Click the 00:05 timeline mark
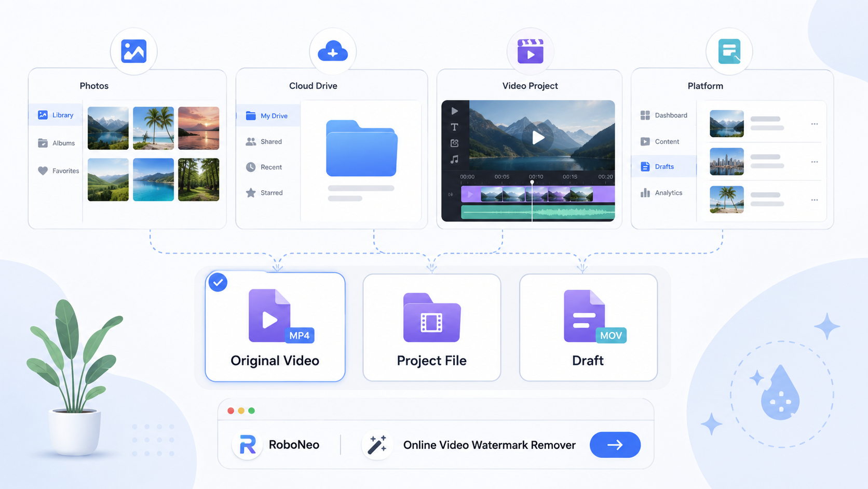868x489 pixels. click(x=501, y=177)
